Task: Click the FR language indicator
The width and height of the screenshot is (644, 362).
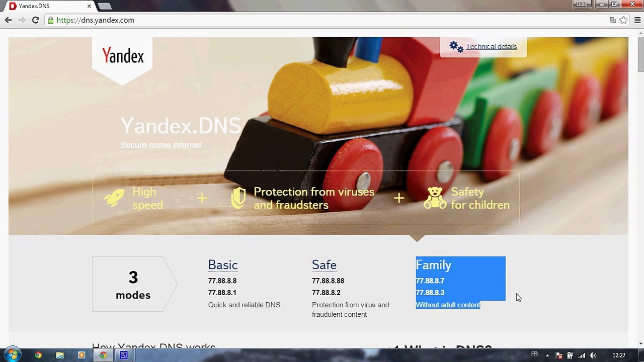Action: (x=534, y=354)
